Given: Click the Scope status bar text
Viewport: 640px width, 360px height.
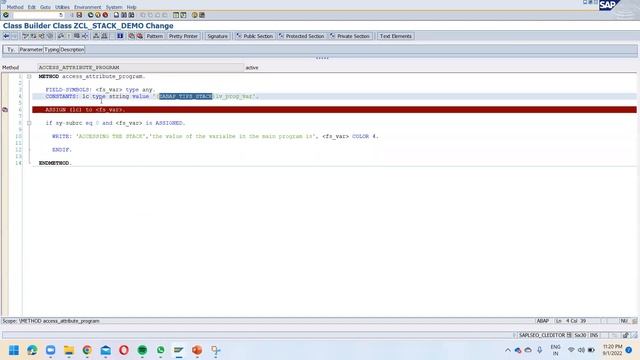Looking at the screenshot, I should [51, 321].
